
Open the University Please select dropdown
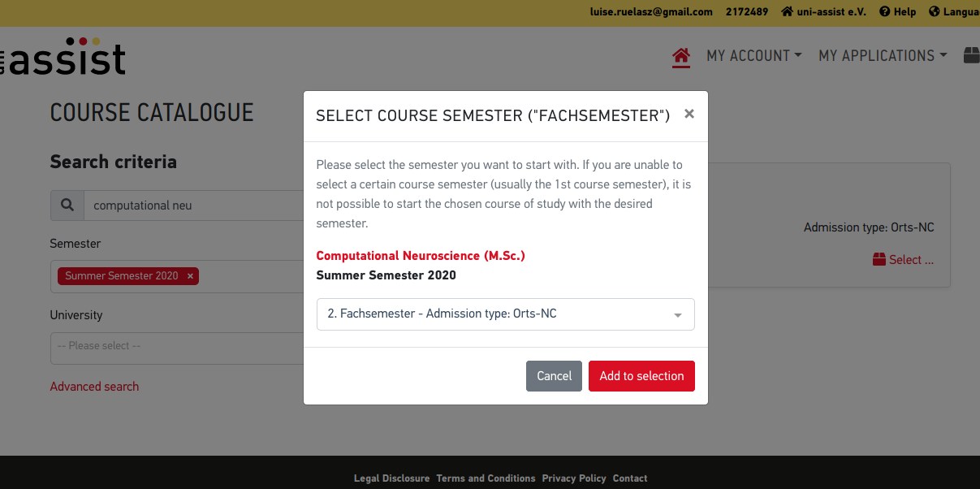point(177,347)
